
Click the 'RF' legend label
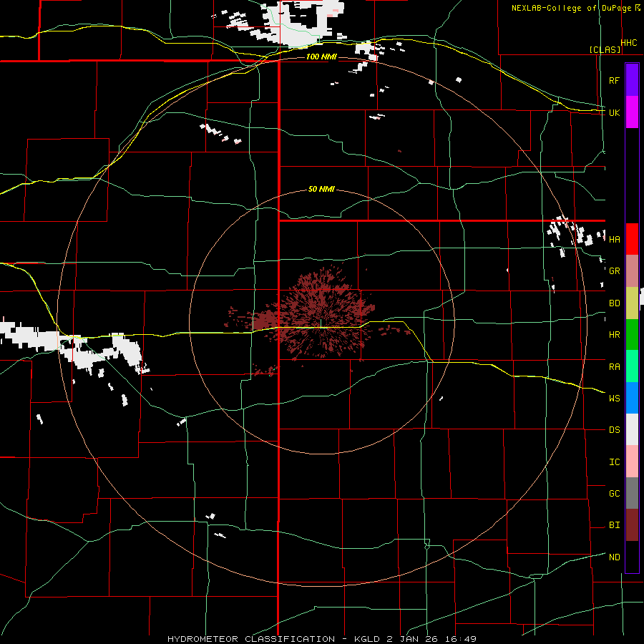[614, 80]
